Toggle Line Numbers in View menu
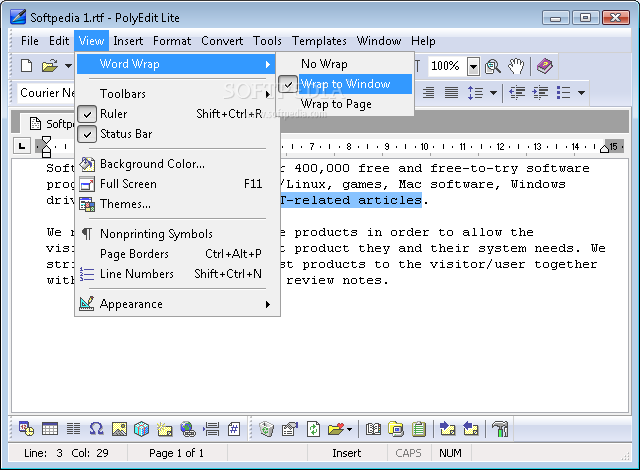The image size is (640, 470). pos(175,274)
